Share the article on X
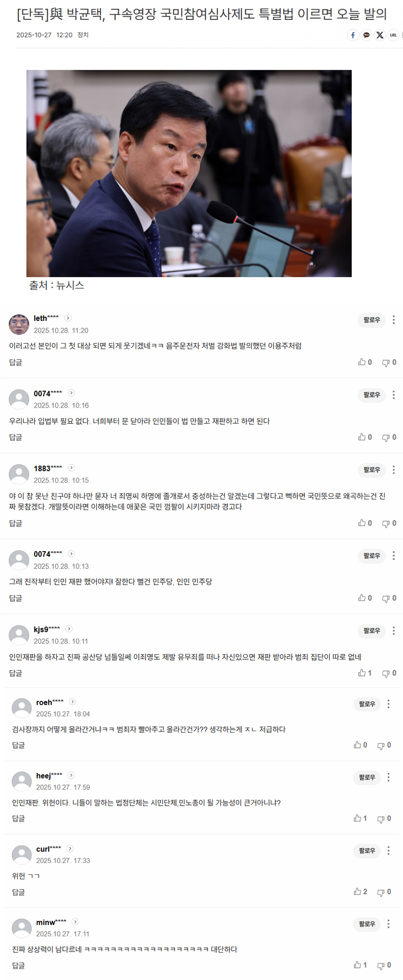The width and height of the screenshot is (403, 980). coord(380,35)
